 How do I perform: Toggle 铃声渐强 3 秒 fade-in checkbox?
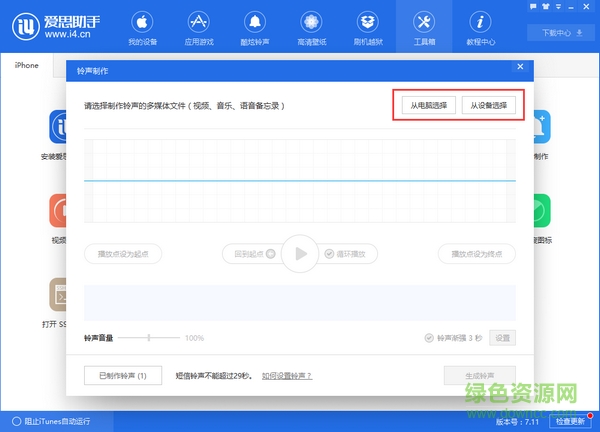430,338
